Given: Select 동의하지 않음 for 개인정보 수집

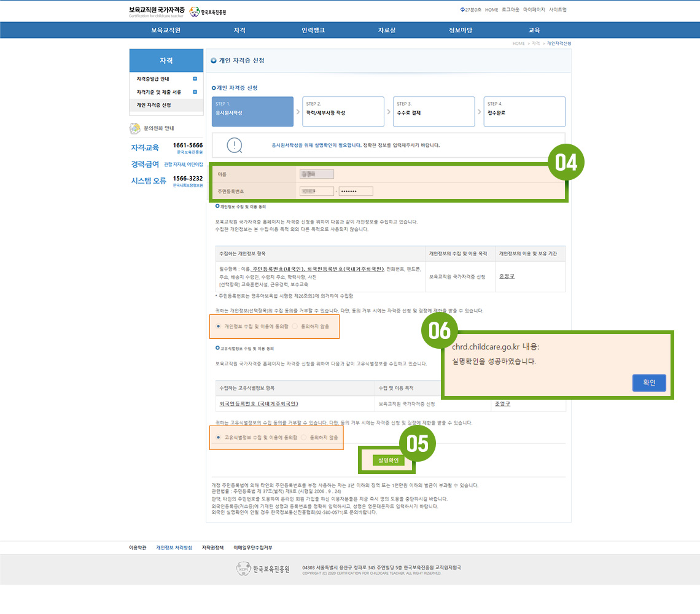Looking at the screenshot, I should click(x=295, y=326).
